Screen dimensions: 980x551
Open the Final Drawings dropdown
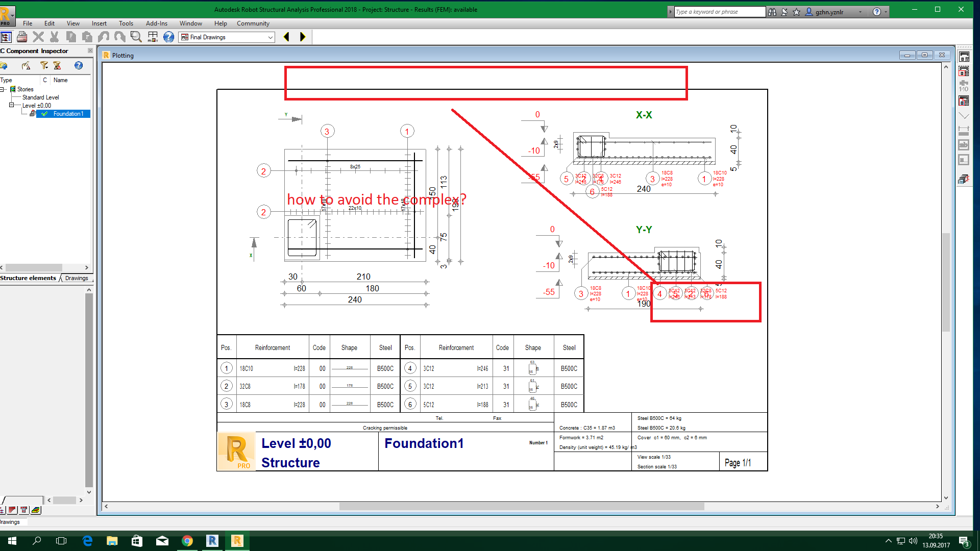(271, 37)
